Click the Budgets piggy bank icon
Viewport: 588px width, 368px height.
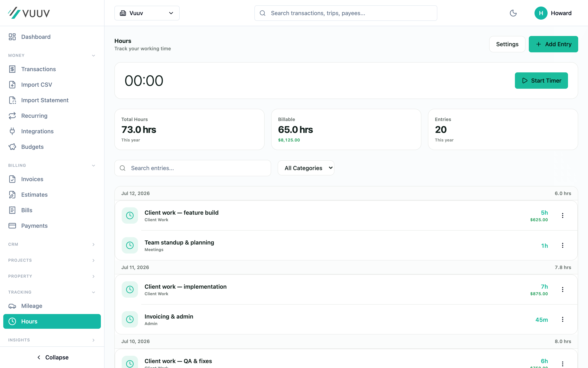[12, 147]
